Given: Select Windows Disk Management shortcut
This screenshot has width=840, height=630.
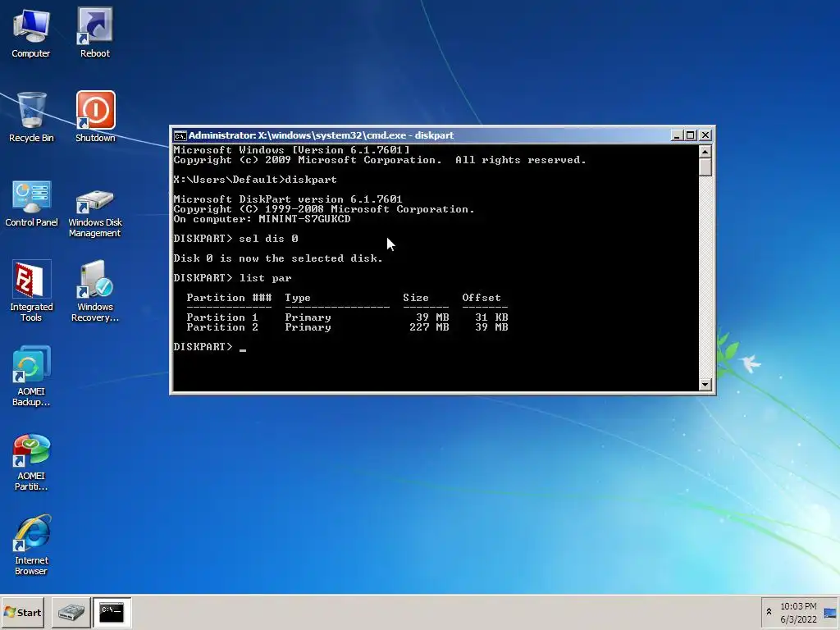Looking at the screenshot, I should [95, 212].
